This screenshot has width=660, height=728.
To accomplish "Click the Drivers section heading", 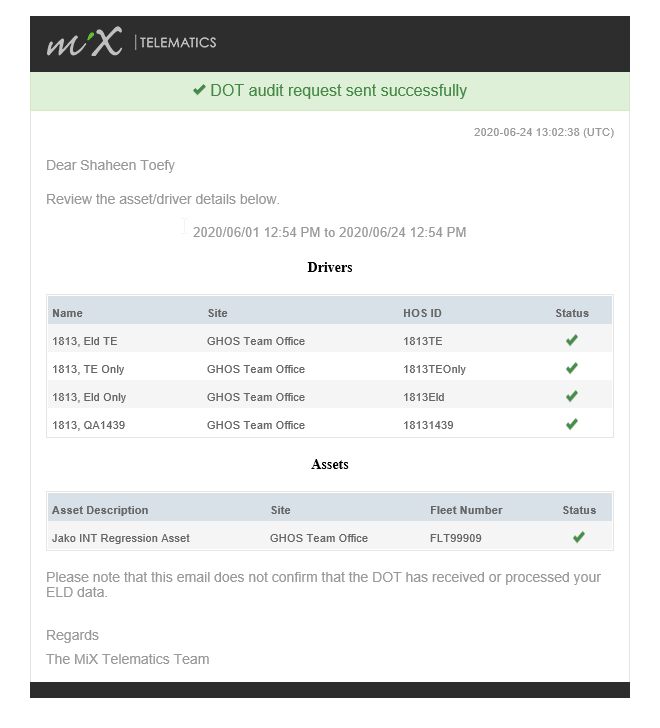I will 330,267.
